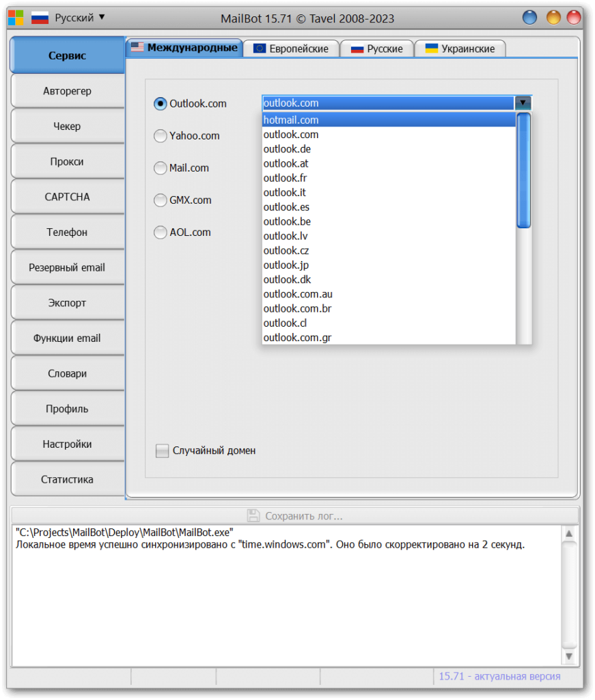Open the Авторегер section
This screenshot has height=700, width=595.
click(x=68, y=91)
